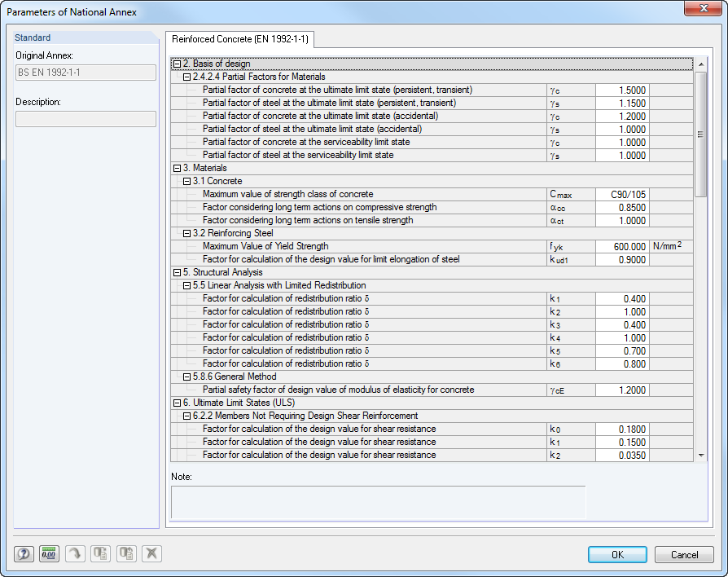Image resolution: width=728 pixels, height=577 pixels.
Task: Select the C90/105 maximum strength class value
Action: coord(622,194)
